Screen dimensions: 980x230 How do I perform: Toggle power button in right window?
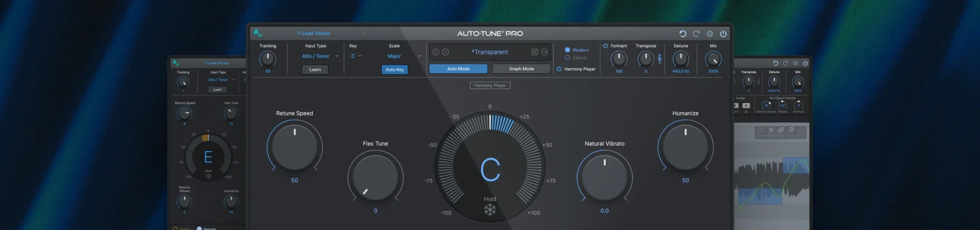click(805, 63)
